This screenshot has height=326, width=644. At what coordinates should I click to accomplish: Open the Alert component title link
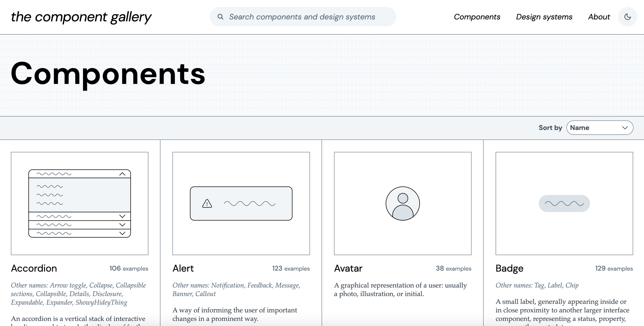pos(183,268)
